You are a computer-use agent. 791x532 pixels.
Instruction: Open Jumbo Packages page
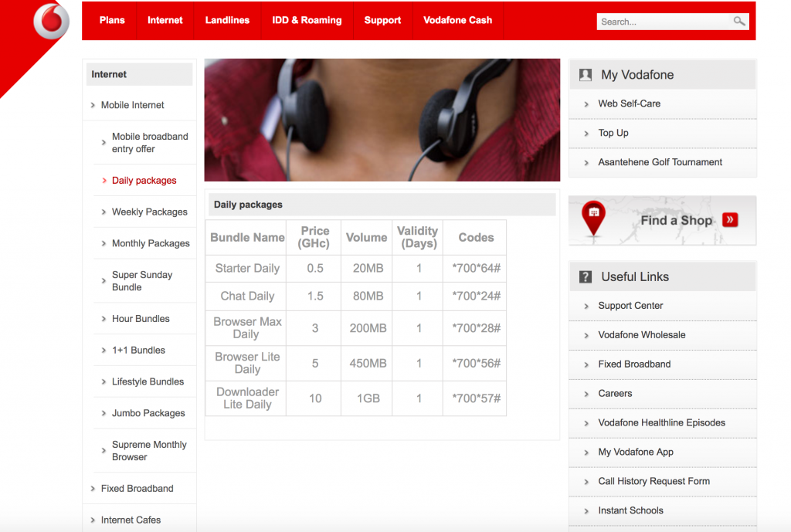[x=148, y=413]
